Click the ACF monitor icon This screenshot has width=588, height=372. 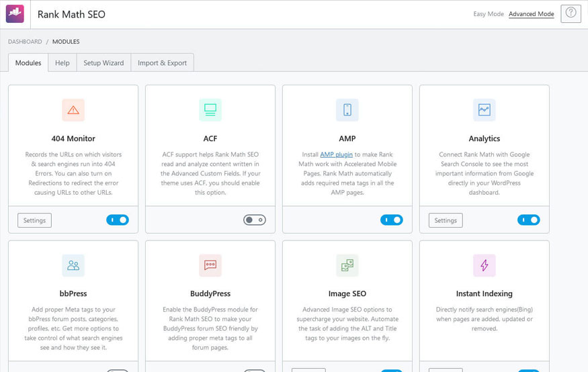pos(210,109)
